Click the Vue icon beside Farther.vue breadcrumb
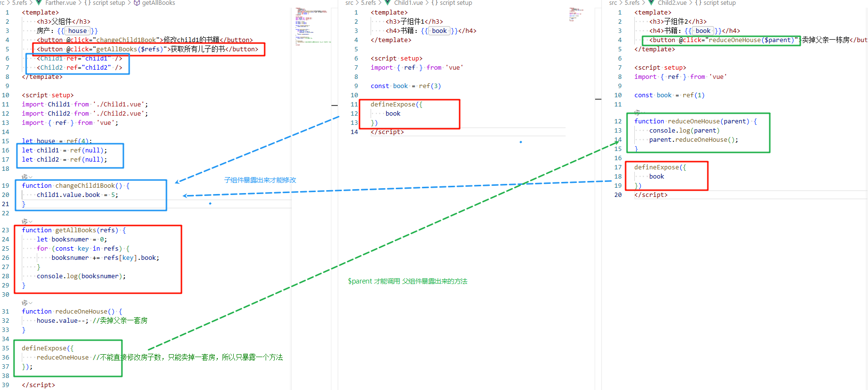The height and width of the screenshot is (390, 868). click(x=39, y=2)
